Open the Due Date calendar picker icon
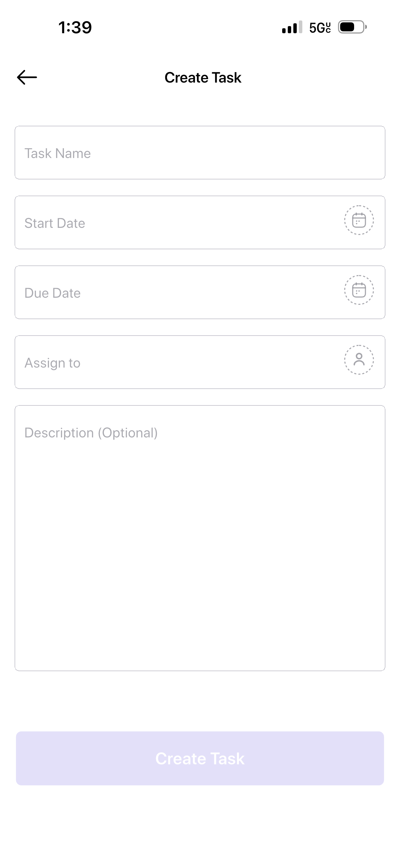 tap(358, 290)
